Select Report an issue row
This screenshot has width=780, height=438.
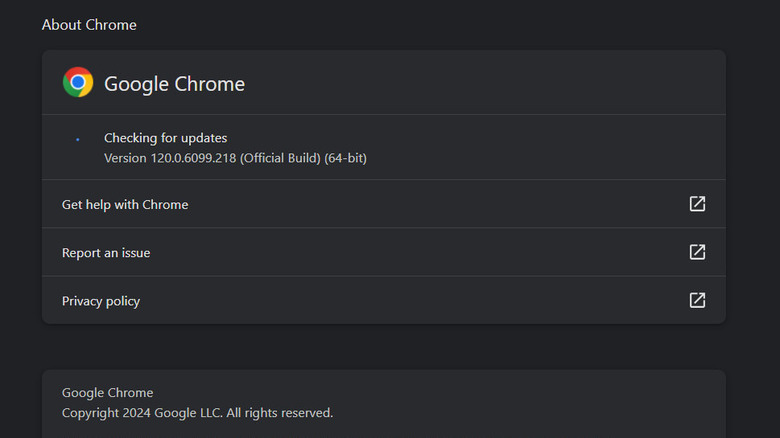coord(106,253)
